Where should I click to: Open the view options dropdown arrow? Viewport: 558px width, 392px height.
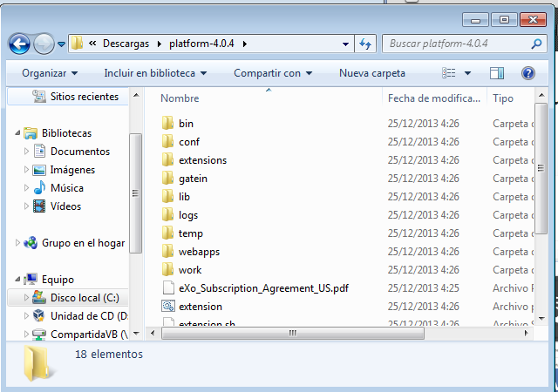tap(468, 73)
